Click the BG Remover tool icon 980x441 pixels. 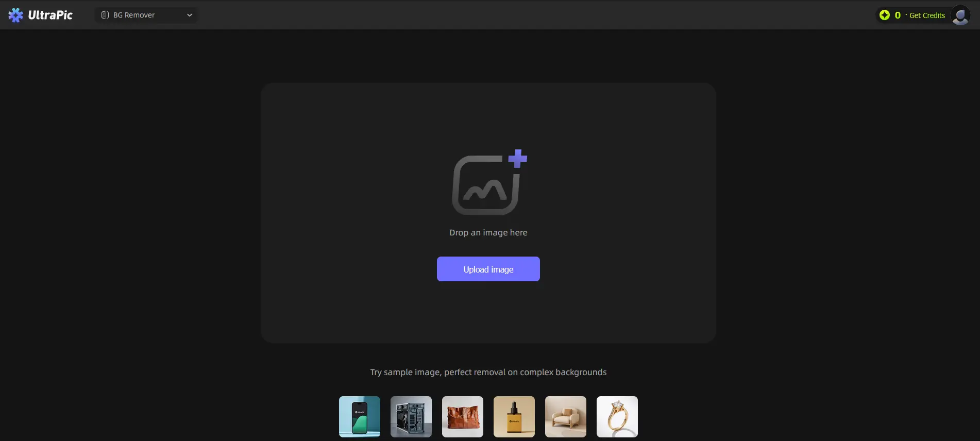coord(105,15)
